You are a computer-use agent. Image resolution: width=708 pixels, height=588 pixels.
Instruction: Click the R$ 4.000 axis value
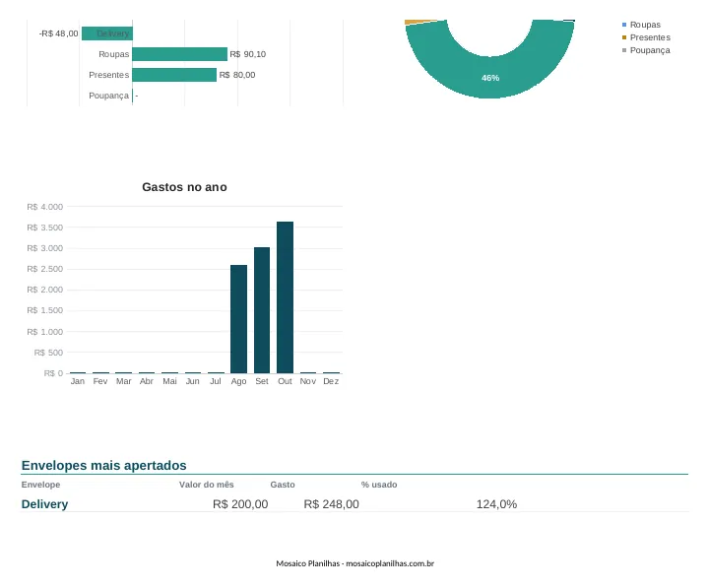[x=44, y=207]
